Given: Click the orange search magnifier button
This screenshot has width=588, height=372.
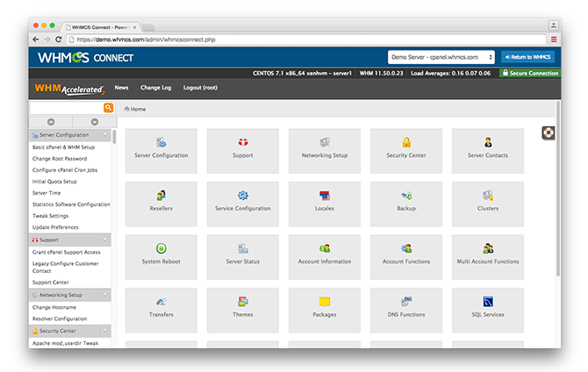Looking at the screenshot, I should point(108,108).
